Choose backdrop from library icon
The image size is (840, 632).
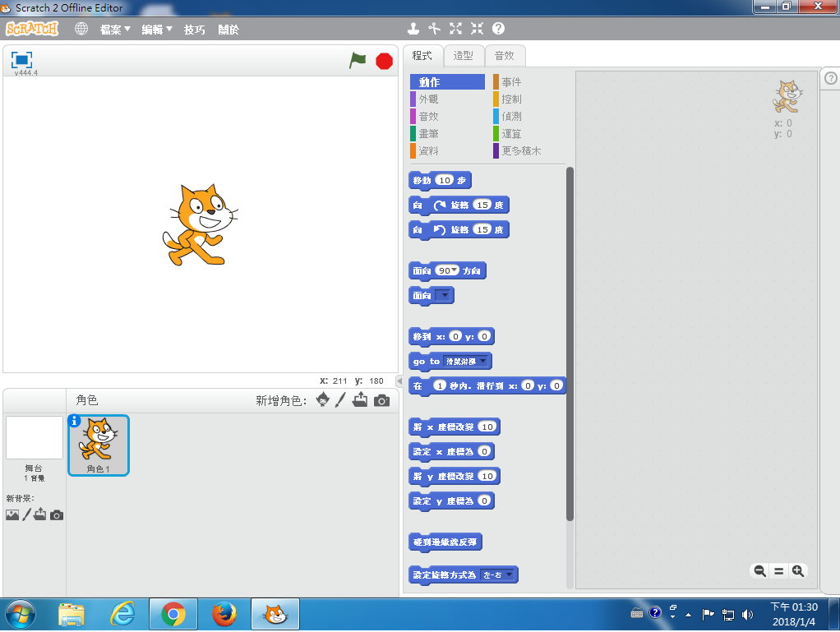(x=12, y=514)
